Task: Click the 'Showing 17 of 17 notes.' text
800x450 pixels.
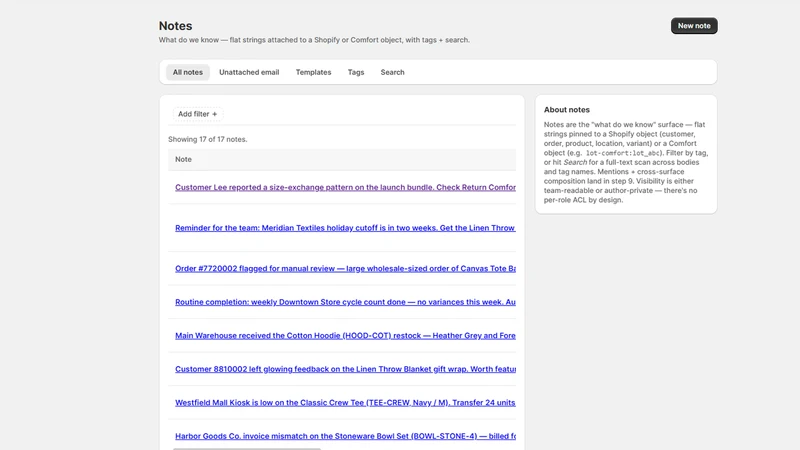Action: pyautogui.click(x=208, y=139)
